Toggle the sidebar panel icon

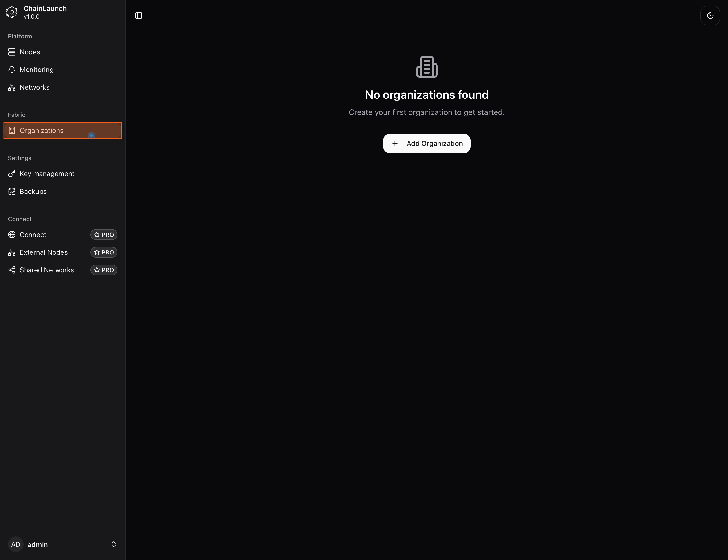tap(139, 16)
